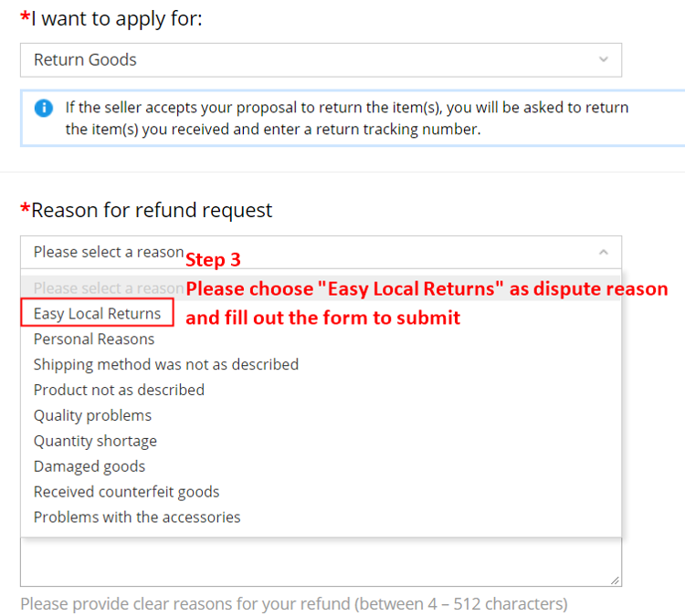Click the info message about return tracking number
Viewport: 685px width, 616px height.
[347, 119]
